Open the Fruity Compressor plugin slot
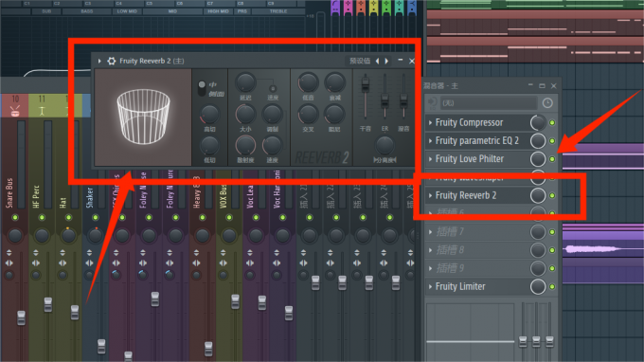The image size is (644, 362). click(469, 122)
